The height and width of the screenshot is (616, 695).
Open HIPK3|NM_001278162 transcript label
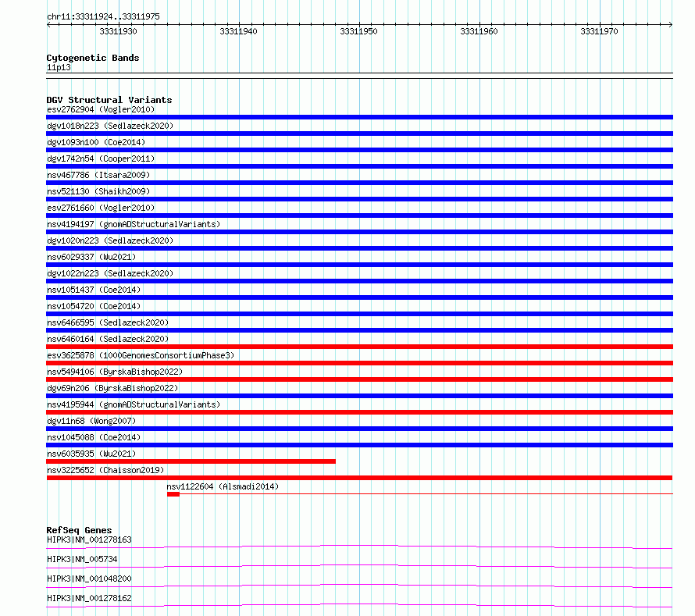89,598
